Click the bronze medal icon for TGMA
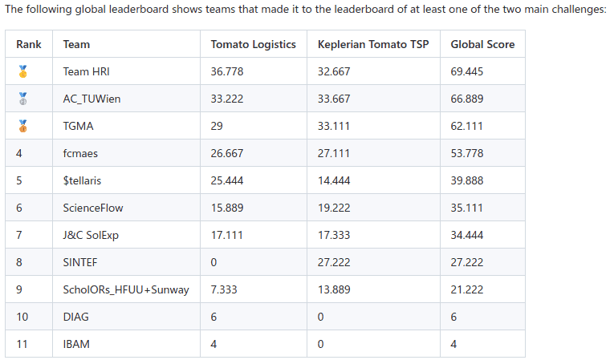610x364 pixels. click(22, 126)
